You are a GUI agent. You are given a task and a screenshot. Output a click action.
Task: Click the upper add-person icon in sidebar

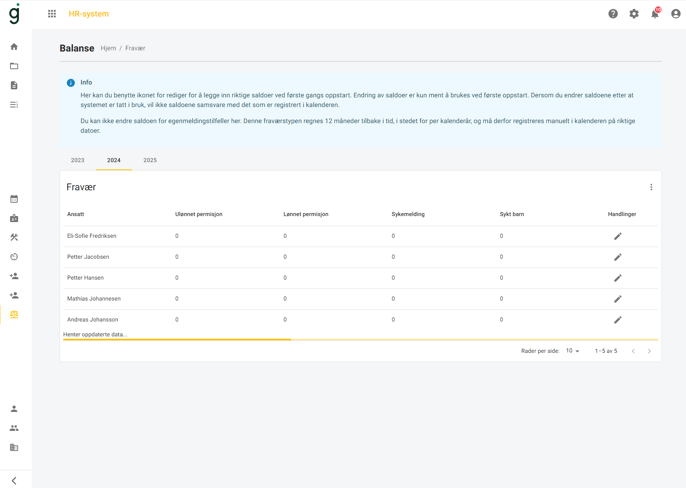coord(14,276)
